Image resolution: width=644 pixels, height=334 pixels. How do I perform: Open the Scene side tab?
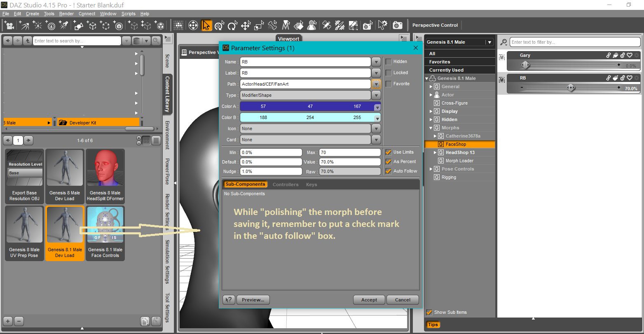click(x=167, y=61)
